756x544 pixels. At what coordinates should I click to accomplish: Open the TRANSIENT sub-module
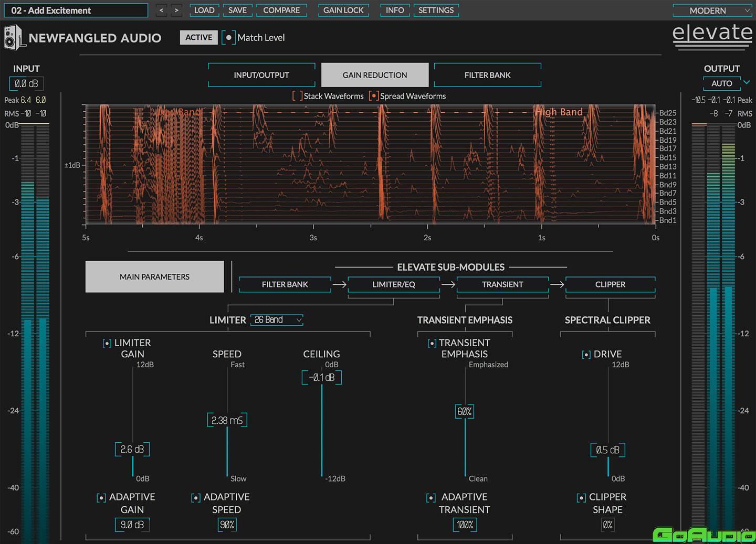(502, 284)
